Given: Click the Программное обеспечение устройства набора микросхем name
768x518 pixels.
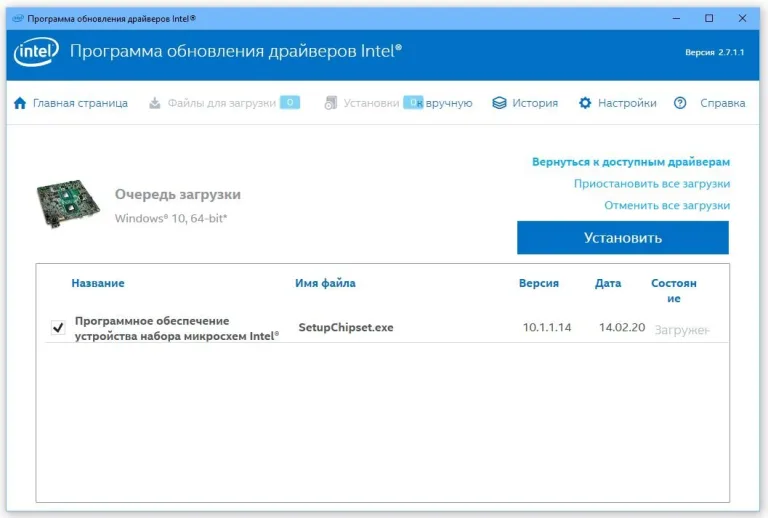Looking at the screenshot, I should point(177,329).
